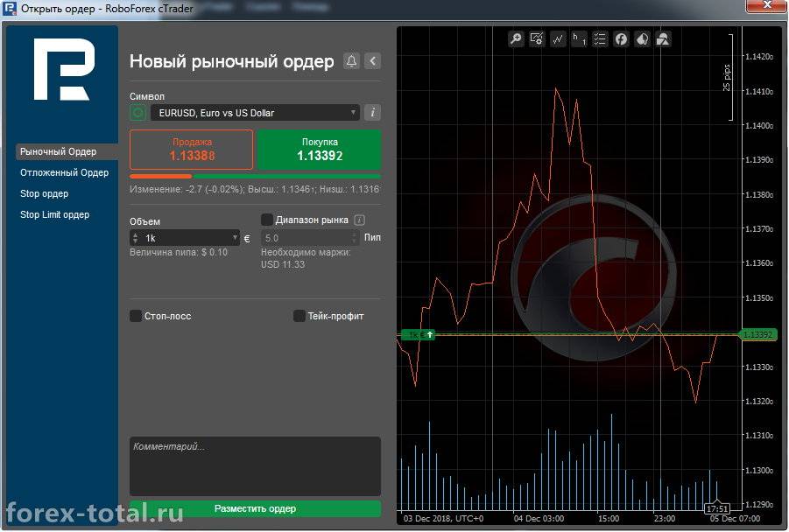This screenshot has width=789, height=532.
Task: Open the drawing shapes icon in chart toolbar
Action: pyautogui.click(x=663, y=38)
